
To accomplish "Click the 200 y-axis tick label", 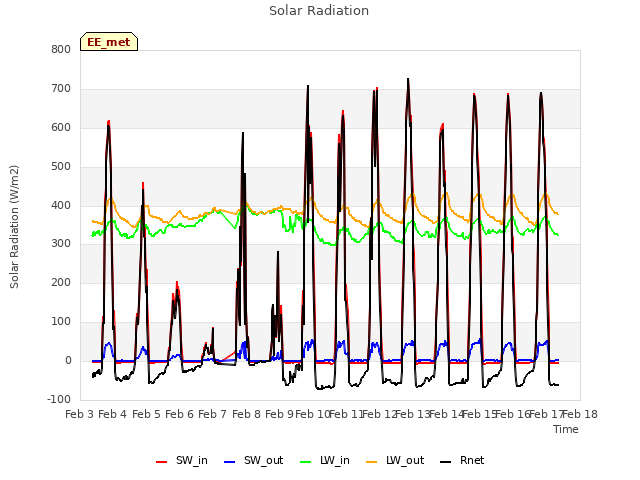I will point(61,282).
